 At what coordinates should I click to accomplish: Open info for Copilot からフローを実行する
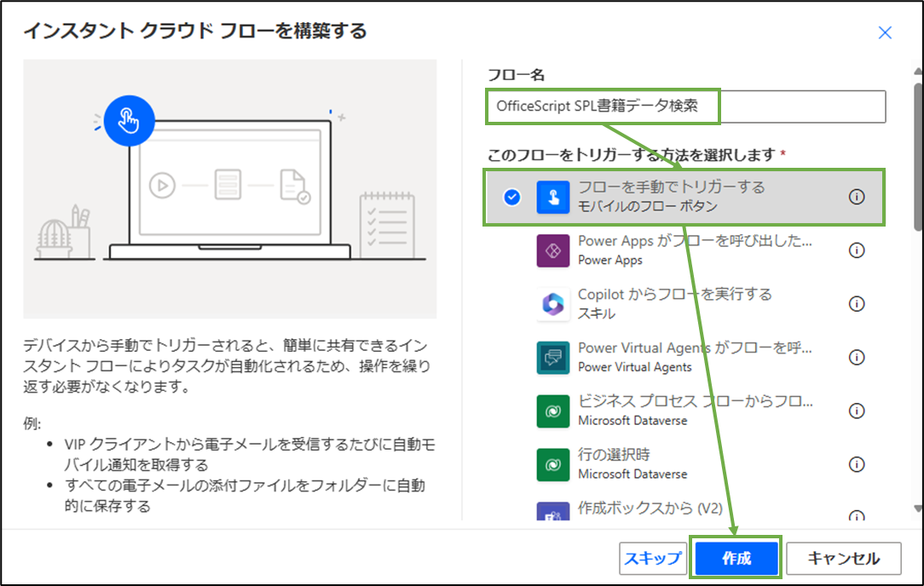point(856,304)
